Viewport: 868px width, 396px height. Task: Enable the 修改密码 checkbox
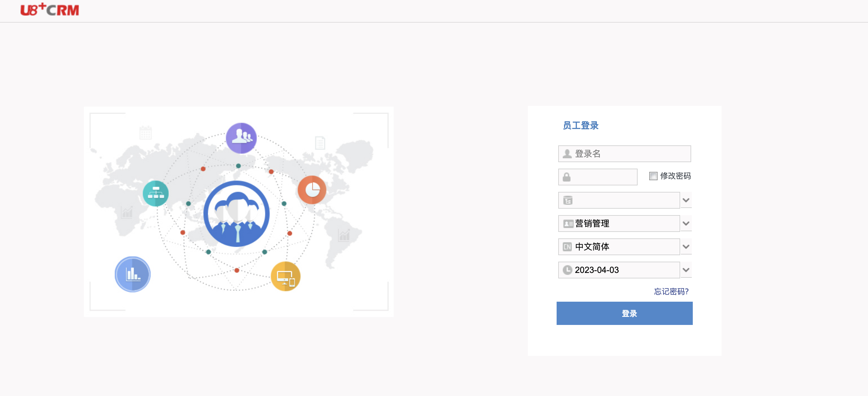(653, 176)
